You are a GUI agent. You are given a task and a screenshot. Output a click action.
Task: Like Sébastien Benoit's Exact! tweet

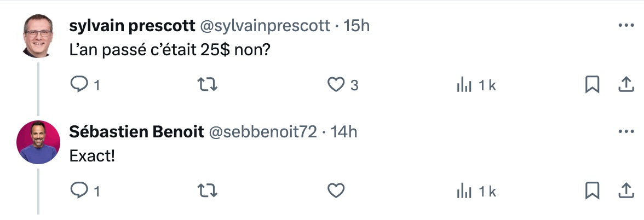click(336, 190)
